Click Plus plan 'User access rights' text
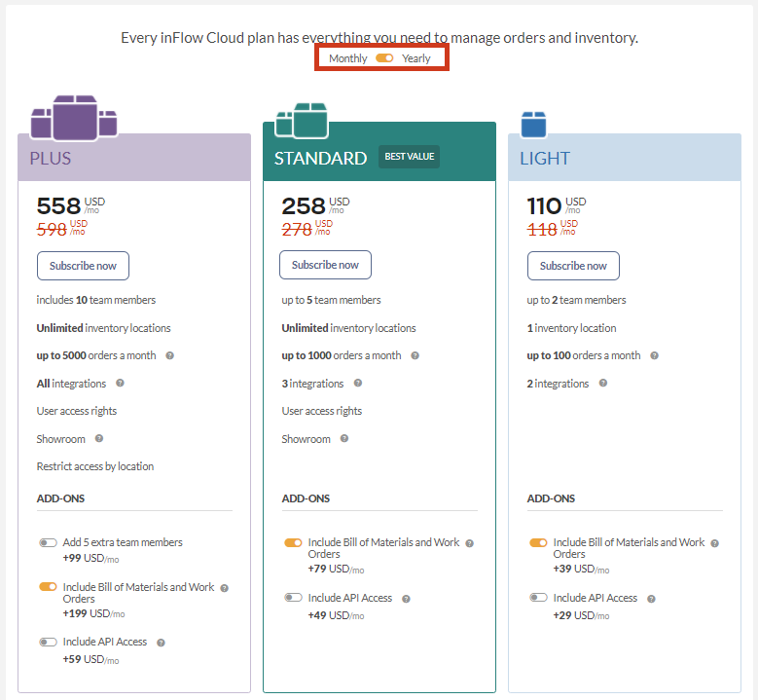The height and width of the screenshot is (700, 758). pyautogui.click(x=77, y=411)
